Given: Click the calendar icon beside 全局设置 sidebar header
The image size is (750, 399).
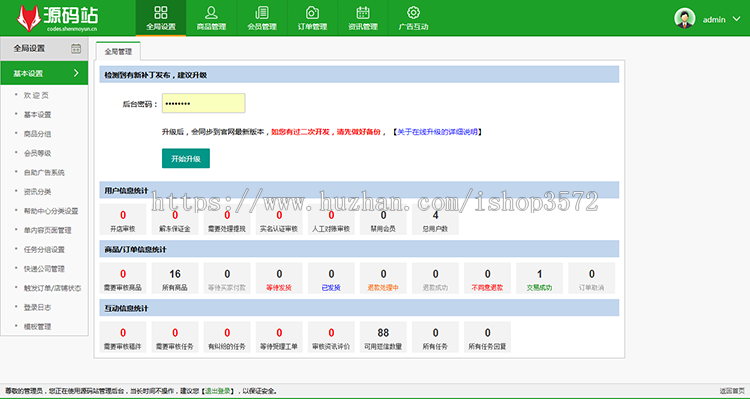Looking at the screenshot, I should (x=76, y=48).
